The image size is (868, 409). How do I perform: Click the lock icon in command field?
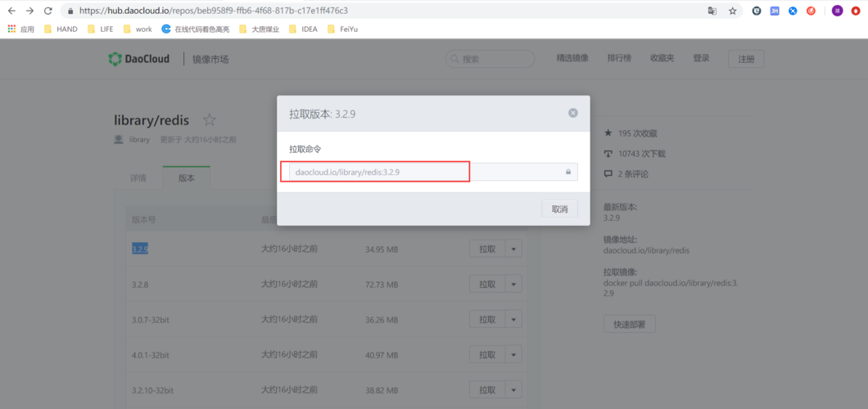click(568, 172)
